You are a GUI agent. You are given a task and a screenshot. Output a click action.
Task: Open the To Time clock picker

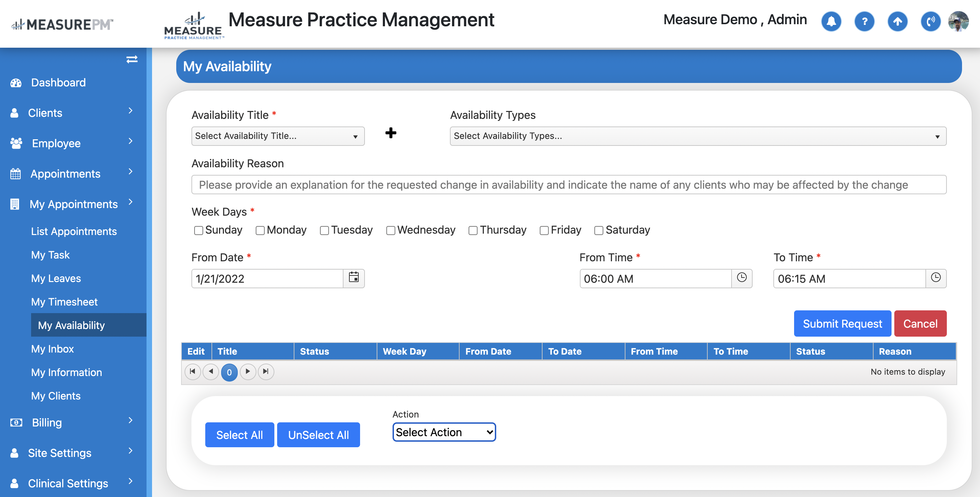point(935,278)
